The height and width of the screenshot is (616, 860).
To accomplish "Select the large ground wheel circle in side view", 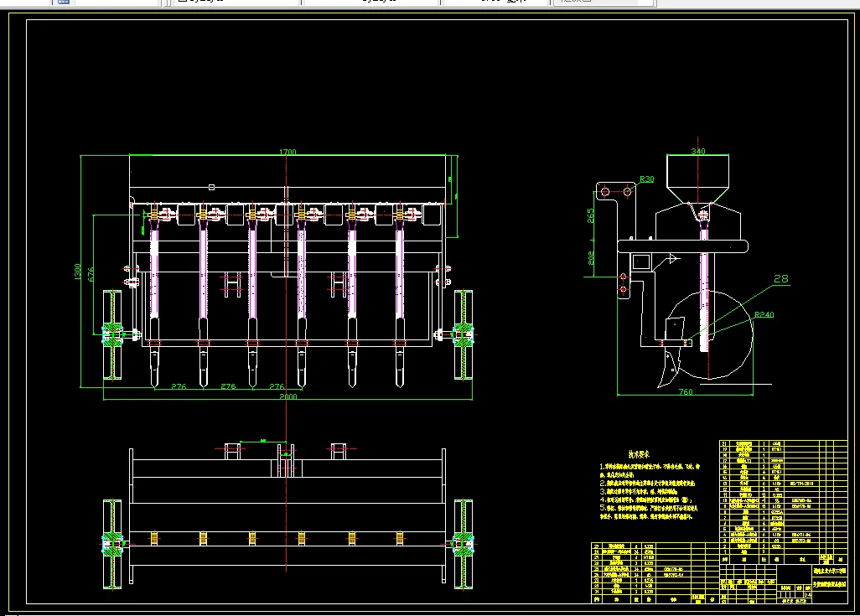I will (708, 335).
